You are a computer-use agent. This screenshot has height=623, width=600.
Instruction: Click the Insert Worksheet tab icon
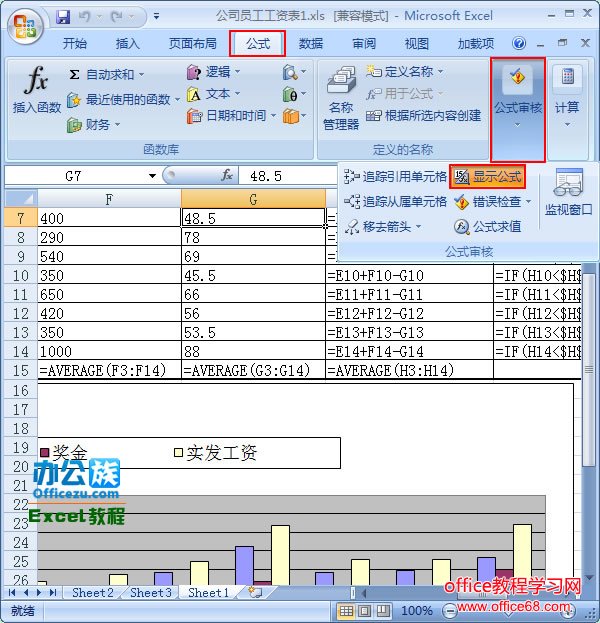click(255, 592)
